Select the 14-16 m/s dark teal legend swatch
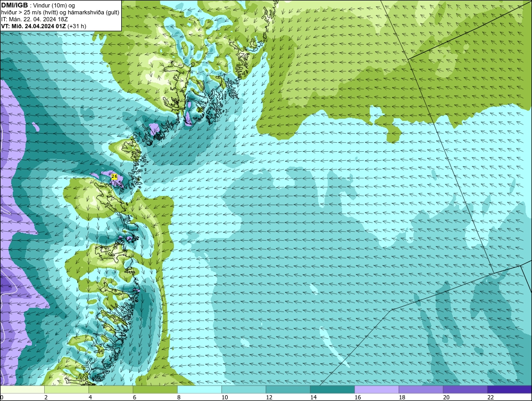This screenshot has height=401, width=532. [332, 389]
